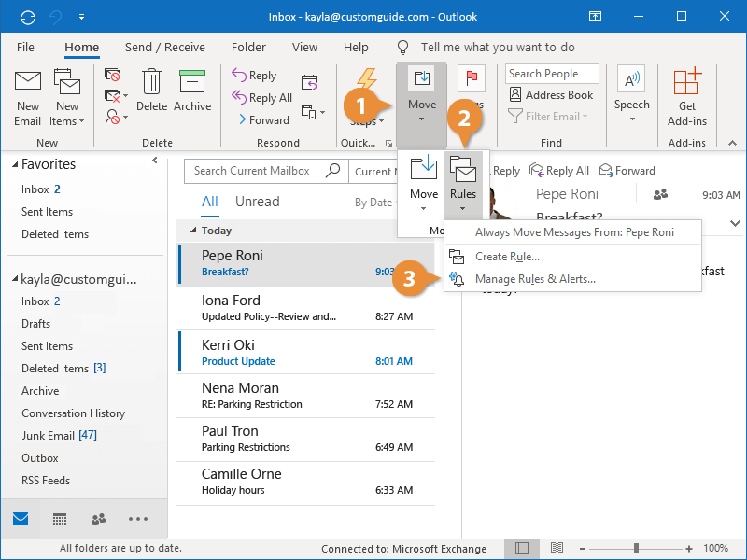Viewport: 747px width, 560px height.
Task: Expand the New Items dropdown
Action: 66,96
